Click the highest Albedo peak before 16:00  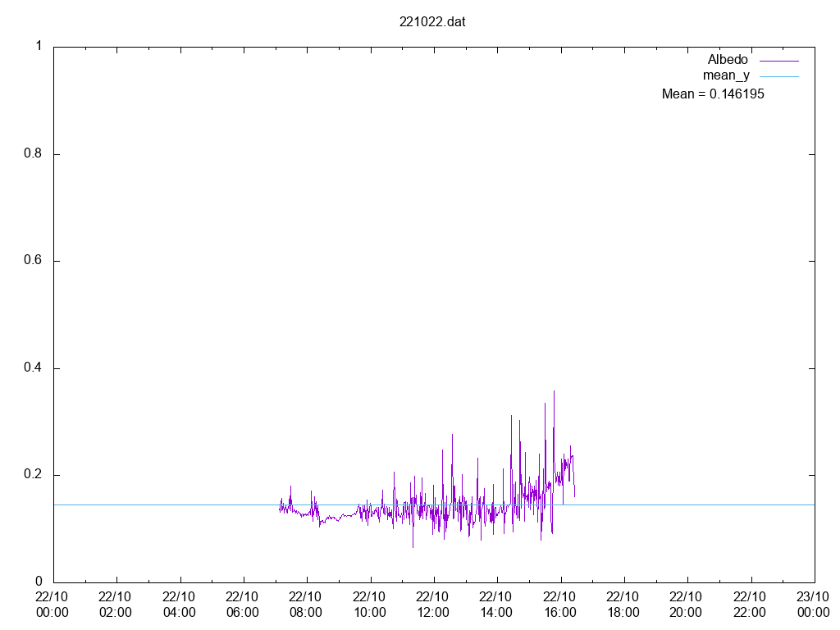point(554,391)
